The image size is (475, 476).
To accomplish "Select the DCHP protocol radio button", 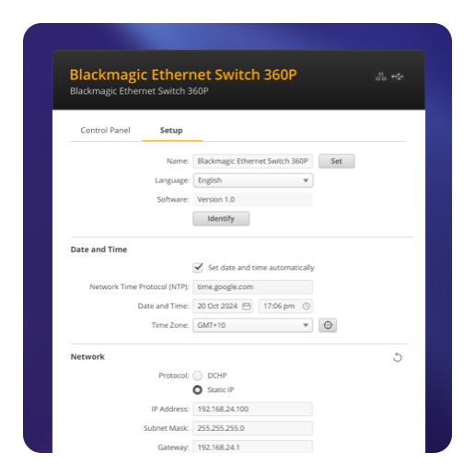I will (198, 376).
